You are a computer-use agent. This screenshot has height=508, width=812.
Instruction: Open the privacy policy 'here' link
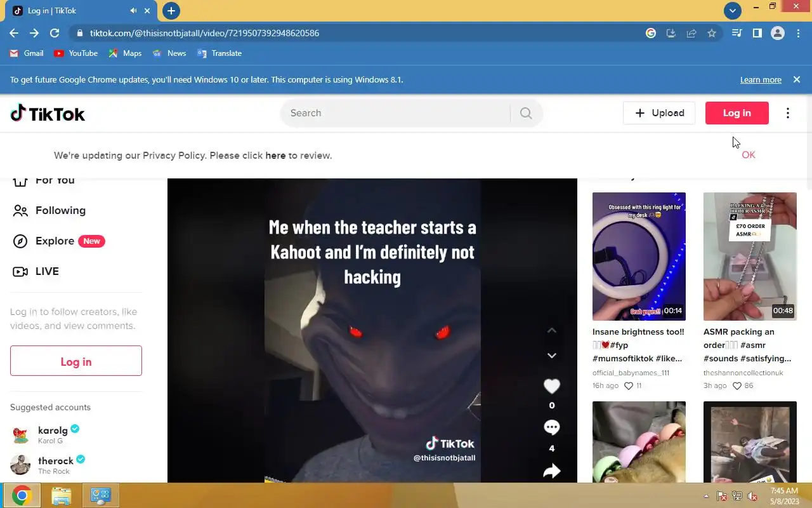click(x=275, y=156)
